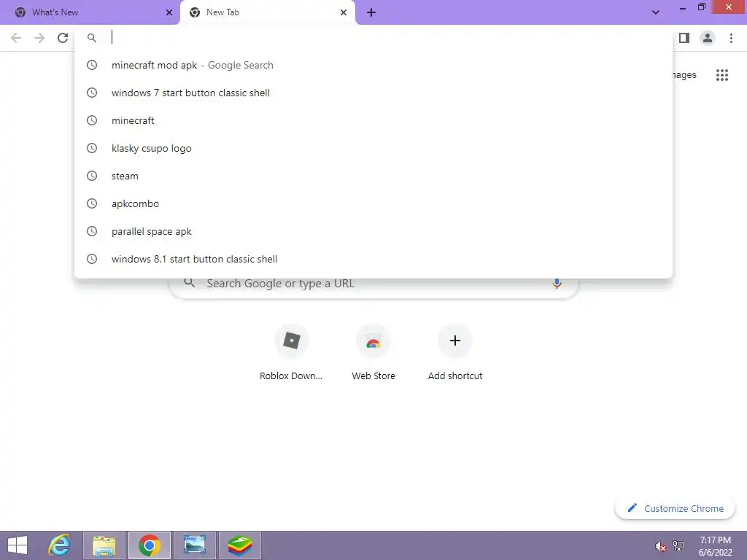747x560 pixels.
Task: Click clock icon beside steam suggestion
Action: click(x=92, y=176)
